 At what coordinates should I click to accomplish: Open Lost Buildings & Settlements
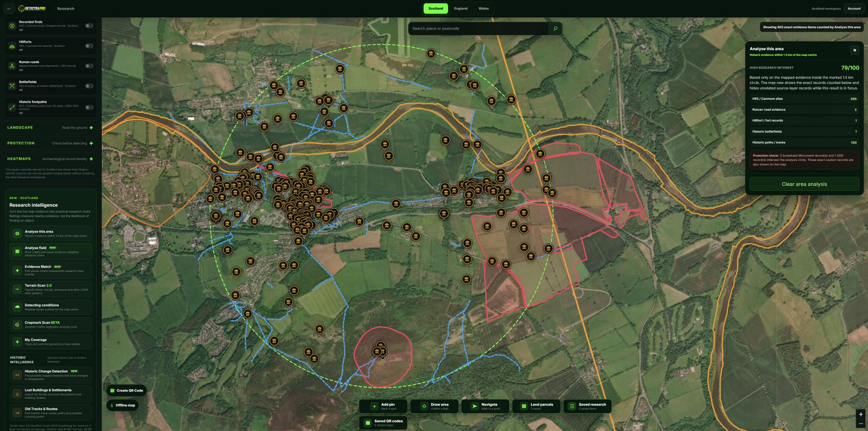coord(51,394)
